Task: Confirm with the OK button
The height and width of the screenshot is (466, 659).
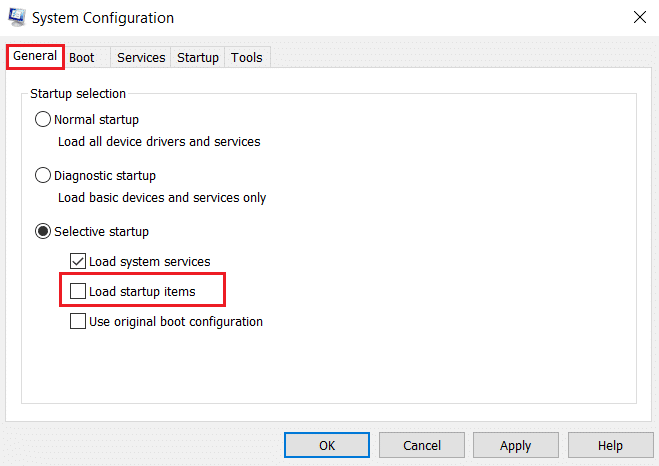Action: [327, 445]
